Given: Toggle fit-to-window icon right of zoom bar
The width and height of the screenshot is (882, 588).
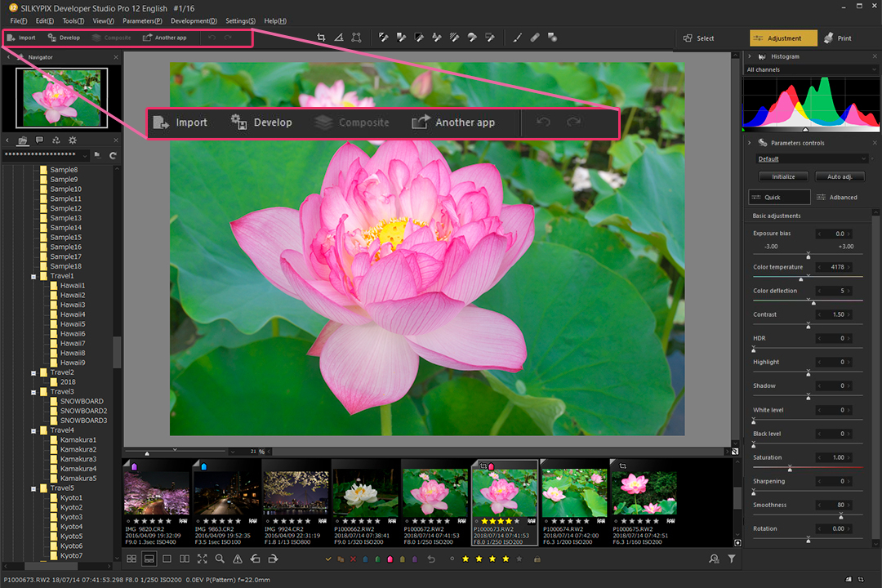Looking at the screenshot, I should tap(735, 452).
